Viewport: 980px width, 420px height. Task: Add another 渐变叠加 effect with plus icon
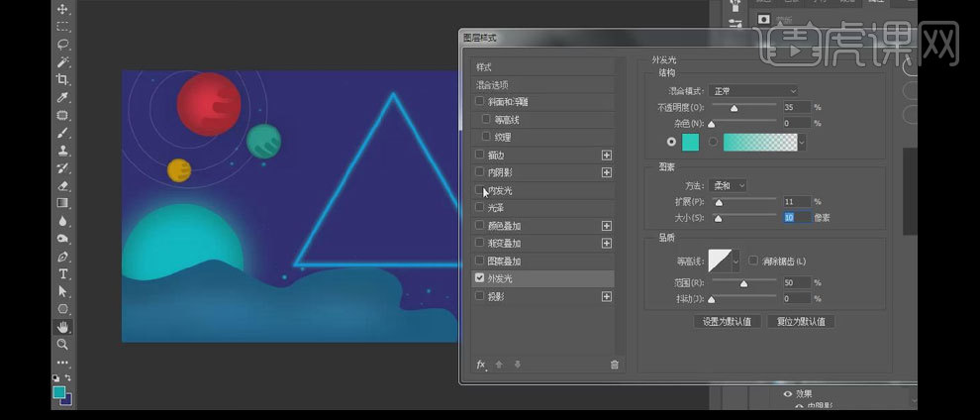tap(606, 243)
